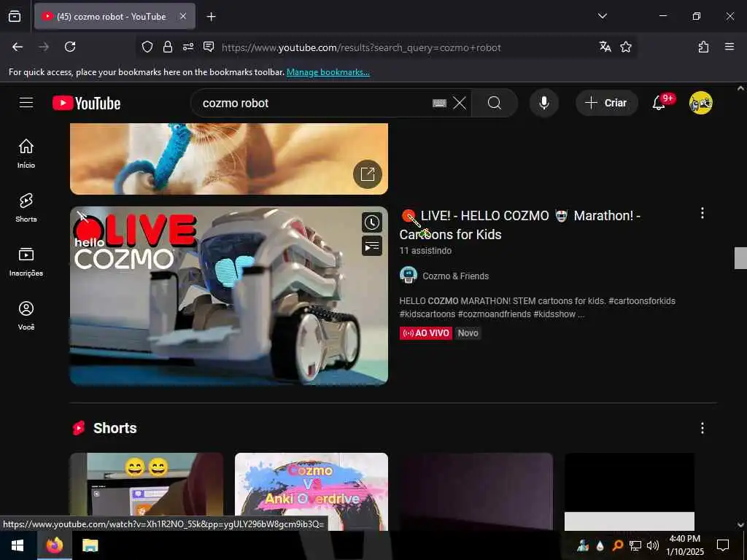
Task: Open the volume tray icon
Action: pyautogui.click(x=653, y=545)
